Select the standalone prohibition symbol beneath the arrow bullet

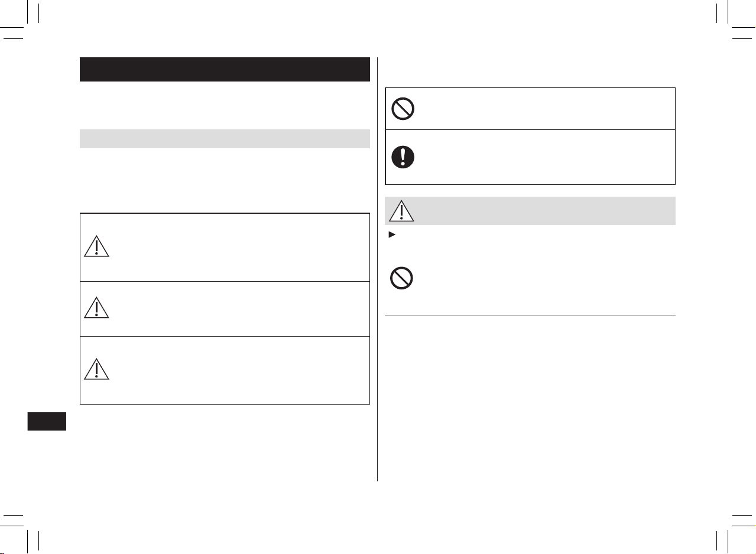402,278
